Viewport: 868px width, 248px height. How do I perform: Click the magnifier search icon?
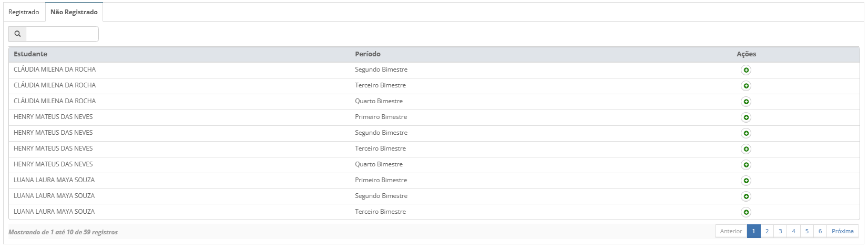[x=17, y=34]
